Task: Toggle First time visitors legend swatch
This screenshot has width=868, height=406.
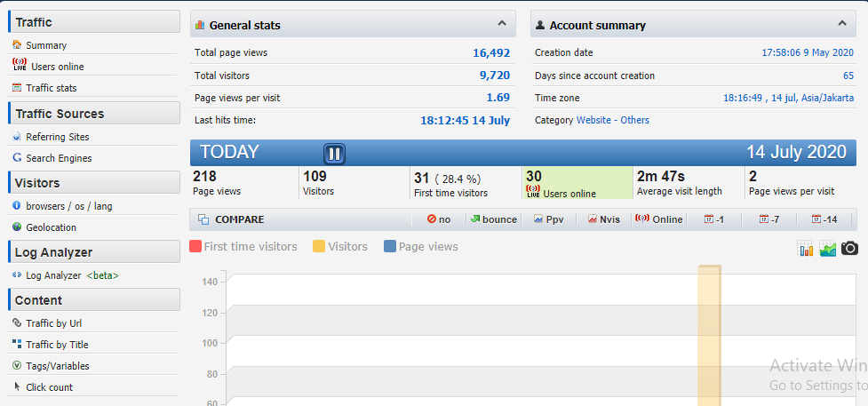Action: pyautogui.click(x=195, y=246)
